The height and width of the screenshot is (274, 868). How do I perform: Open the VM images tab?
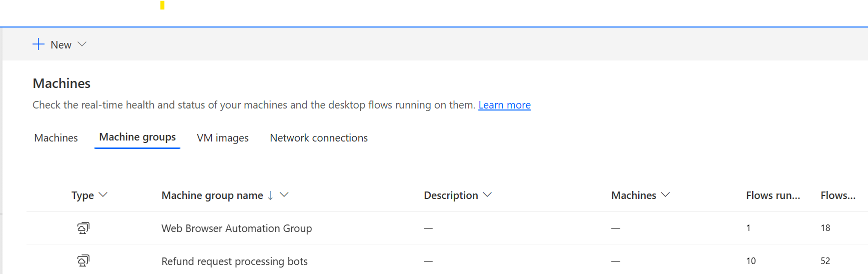(x=223, y=138)
